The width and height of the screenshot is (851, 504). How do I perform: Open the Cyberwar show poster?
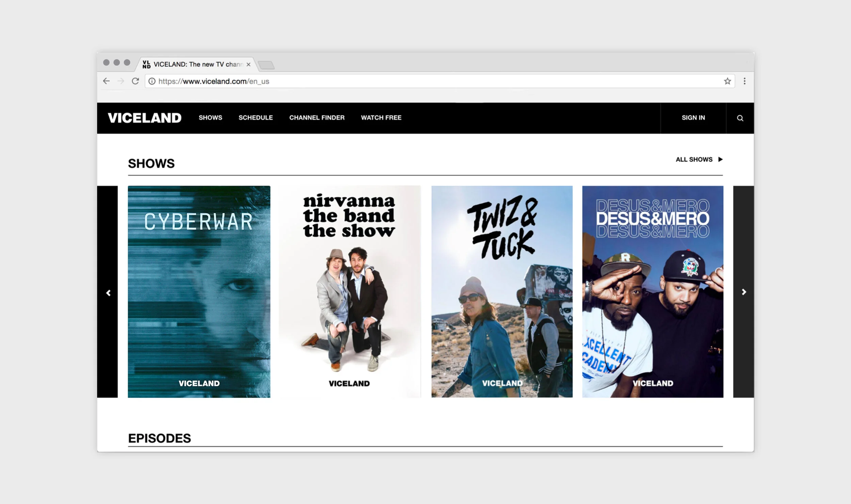(x=199, y=292)
